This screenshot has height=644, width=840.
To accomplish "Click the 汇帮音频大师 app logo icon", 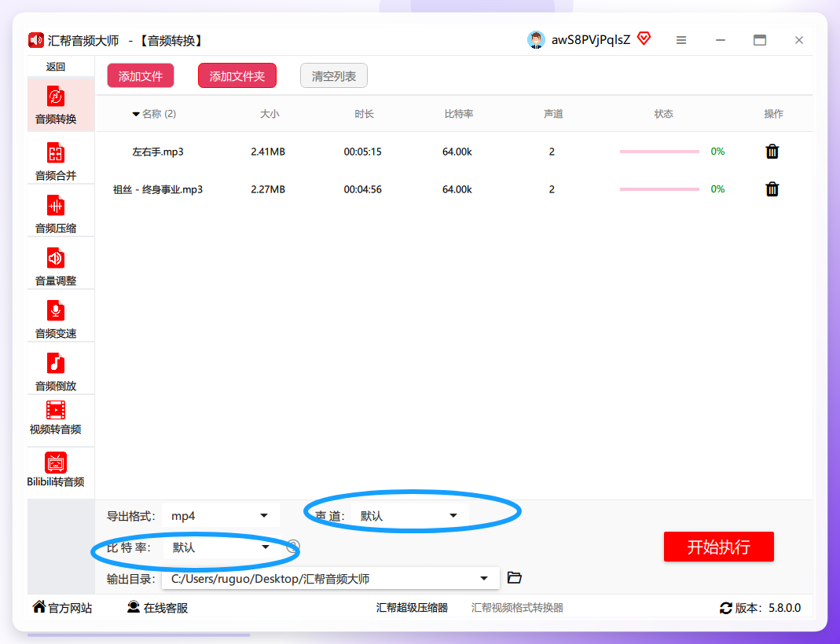I will [x=36, y=40].
